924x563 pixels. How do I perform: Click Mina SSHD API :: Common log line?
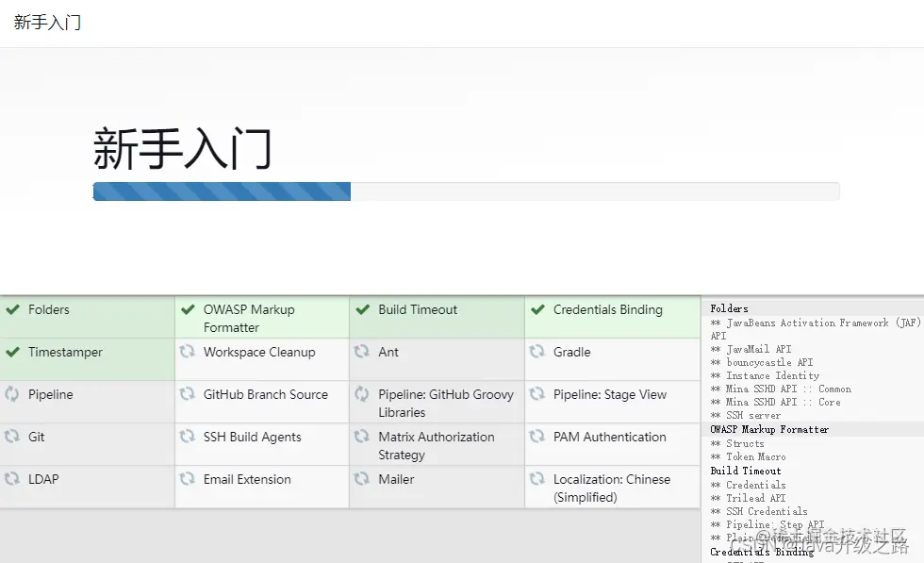pos(781,389)
